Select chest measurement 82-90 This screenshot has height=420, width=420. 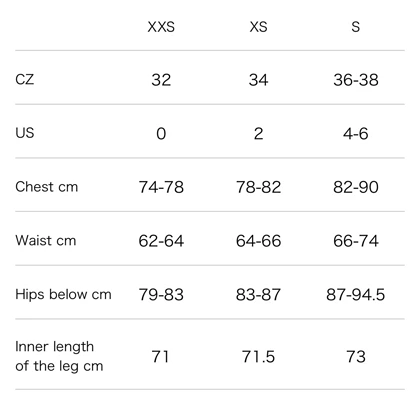(356, 187)
